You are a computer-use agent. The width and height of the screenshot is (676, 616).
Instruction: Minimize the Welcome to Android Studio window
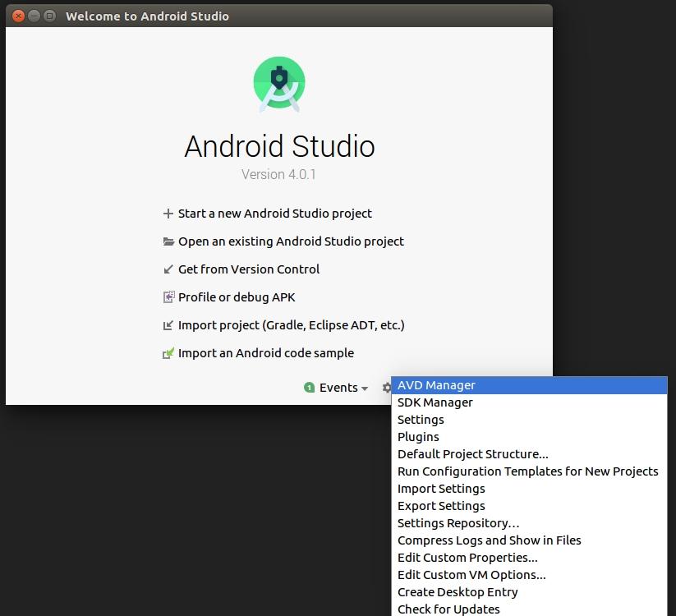34,16
